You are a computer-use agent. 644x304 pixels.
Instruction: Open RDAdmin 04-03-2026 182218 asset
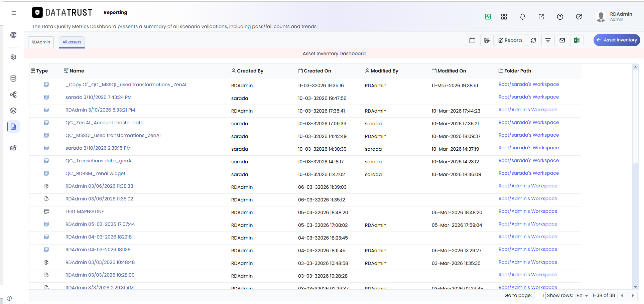point(99,237)
